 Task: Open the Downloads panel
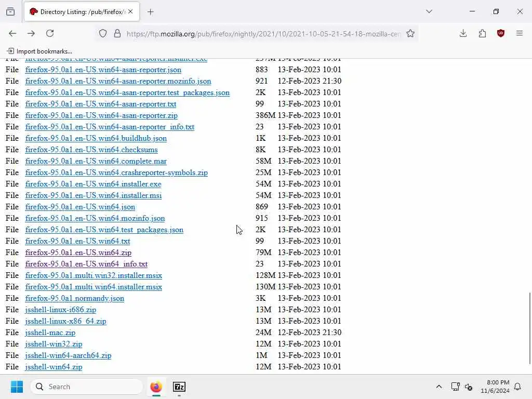pos(463,33)
